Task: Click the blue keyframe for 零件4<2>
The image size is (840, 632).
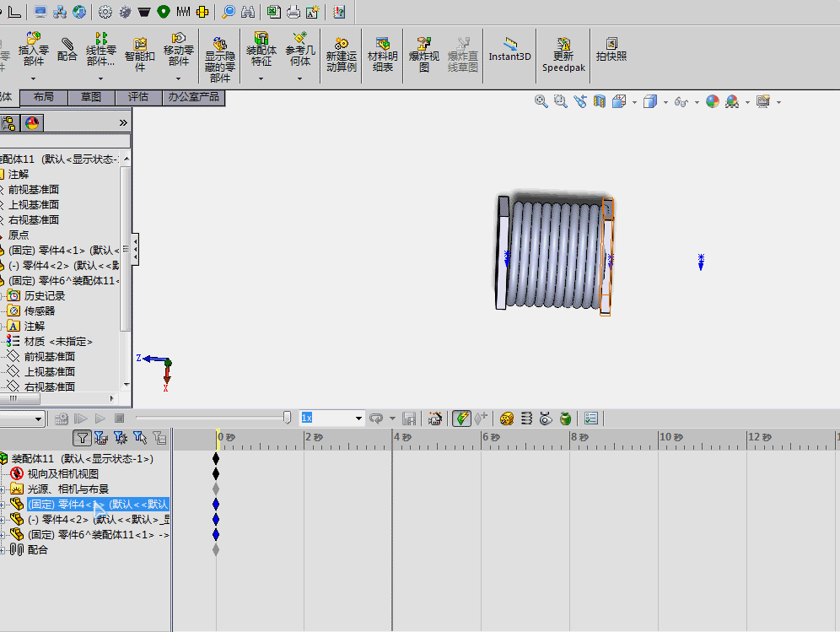Action: 216,520
